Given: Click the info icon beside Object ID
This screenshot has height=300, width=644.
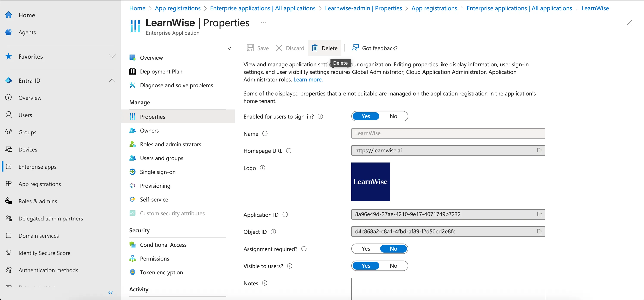Looking at the screenshot, I should pyautogui.click(x=273, y=232).
